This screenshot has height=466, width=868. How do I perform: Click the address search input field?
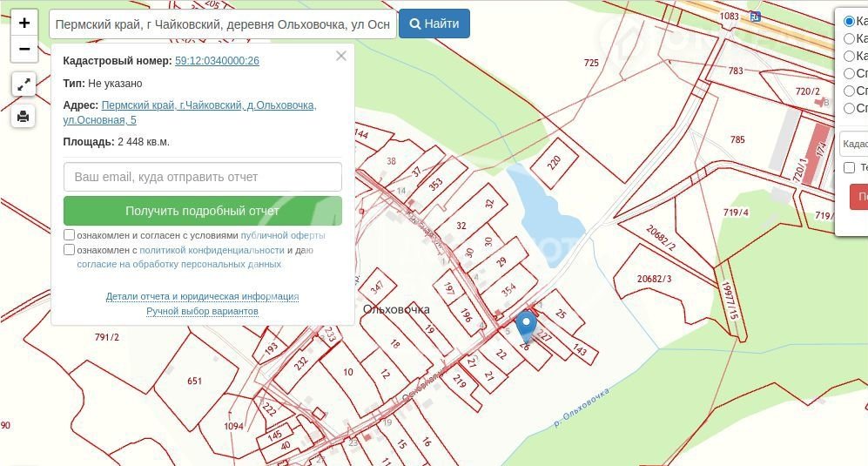point(223,24)
